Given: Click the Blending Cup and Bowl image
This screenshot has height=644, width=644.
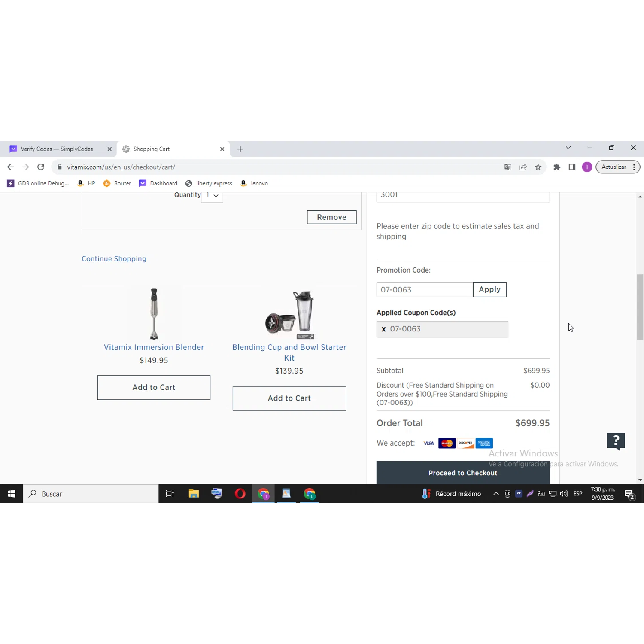Looking at the screenshot, I should coord(290,315).
